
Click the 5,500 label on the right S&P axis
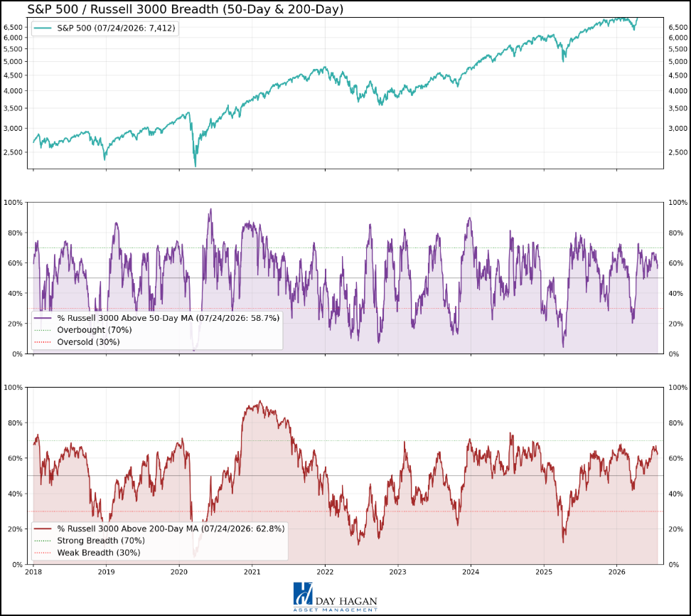pyautogui.click(x=677, y=49)
